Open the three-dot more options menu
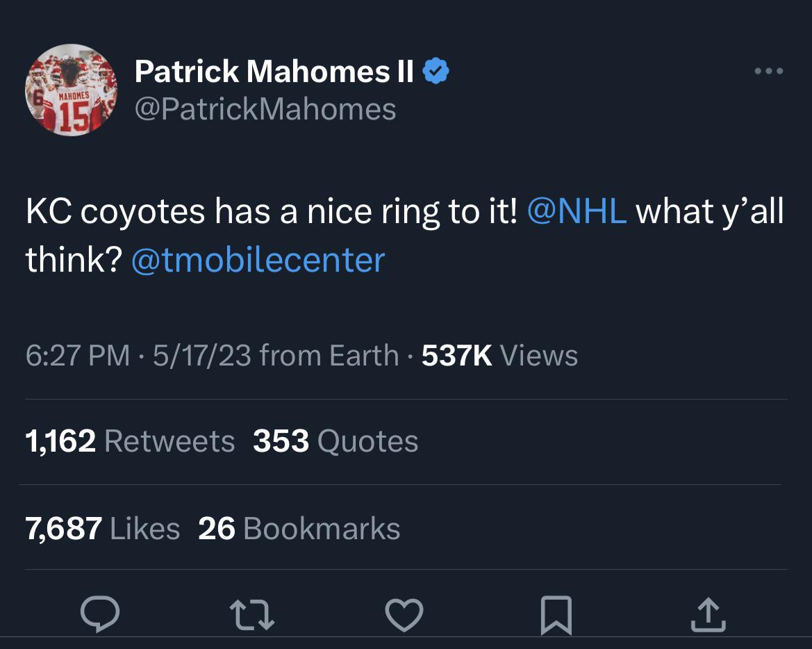 (769, 71)
